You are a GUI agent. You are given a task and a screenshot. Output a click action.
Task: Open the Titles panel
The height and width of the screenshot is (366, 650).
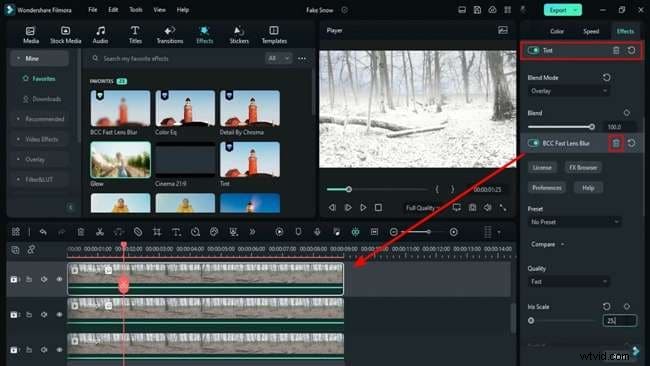coord(135,35)
